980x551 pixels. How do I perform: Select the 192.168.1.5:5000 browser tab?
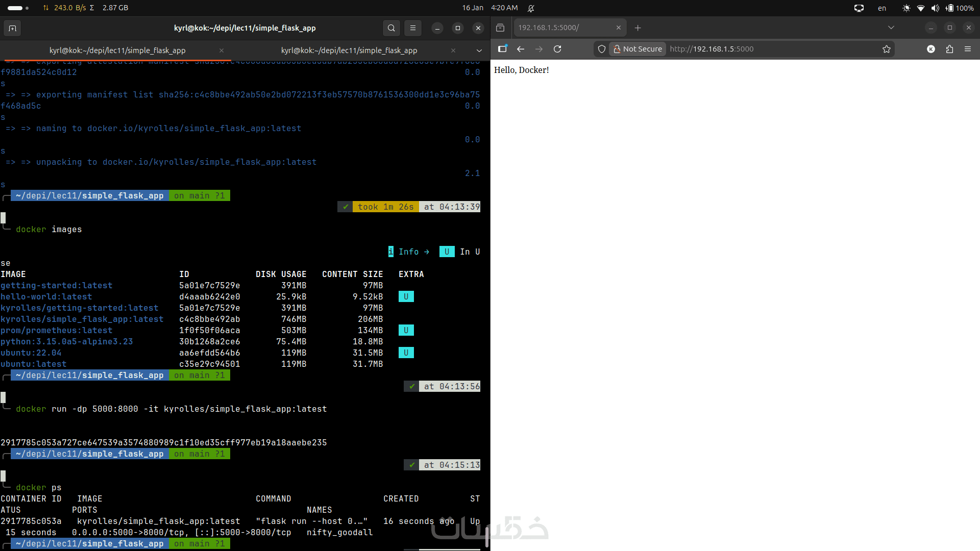pyautogui.click(x=561, y=28)
